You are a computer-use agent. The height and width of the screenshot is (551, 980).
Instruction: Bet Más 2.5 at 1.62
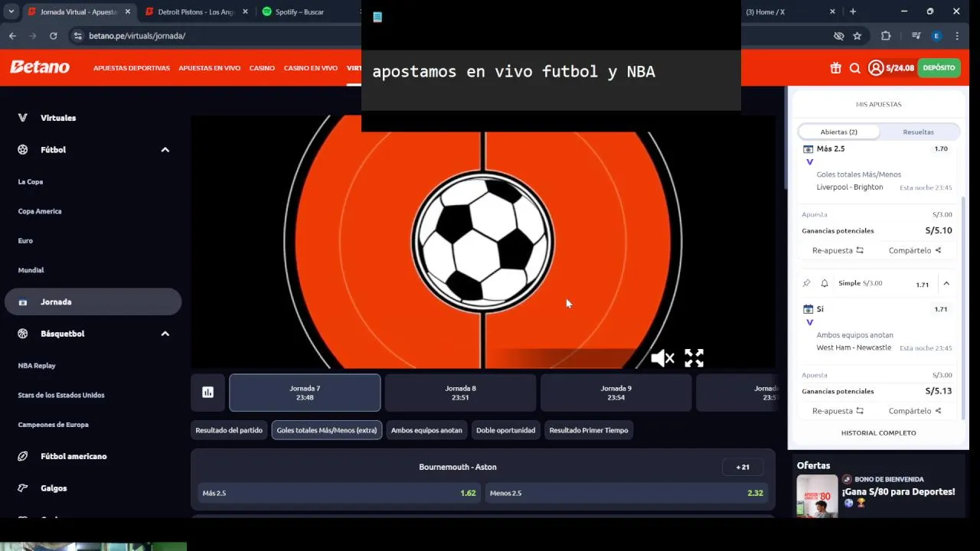(339, 493)
